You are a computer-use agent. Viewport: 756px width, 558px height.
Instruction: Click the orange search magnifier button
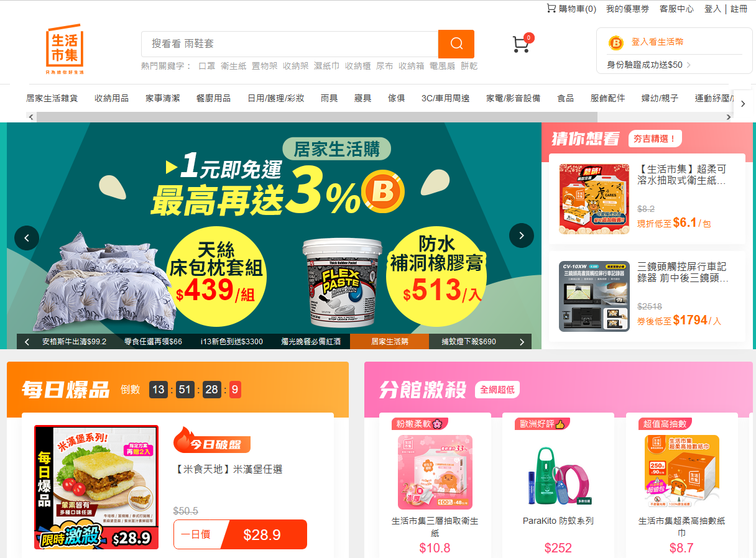[456, 43]
